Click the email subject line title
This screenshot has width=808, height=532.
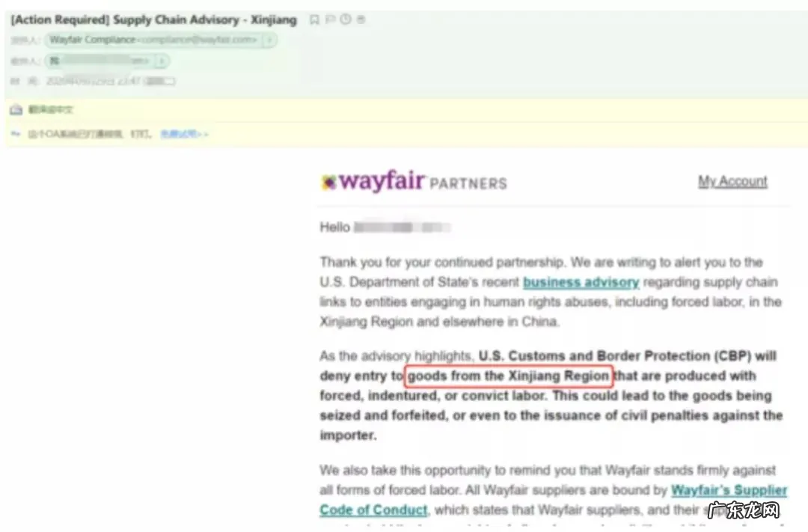153,19
